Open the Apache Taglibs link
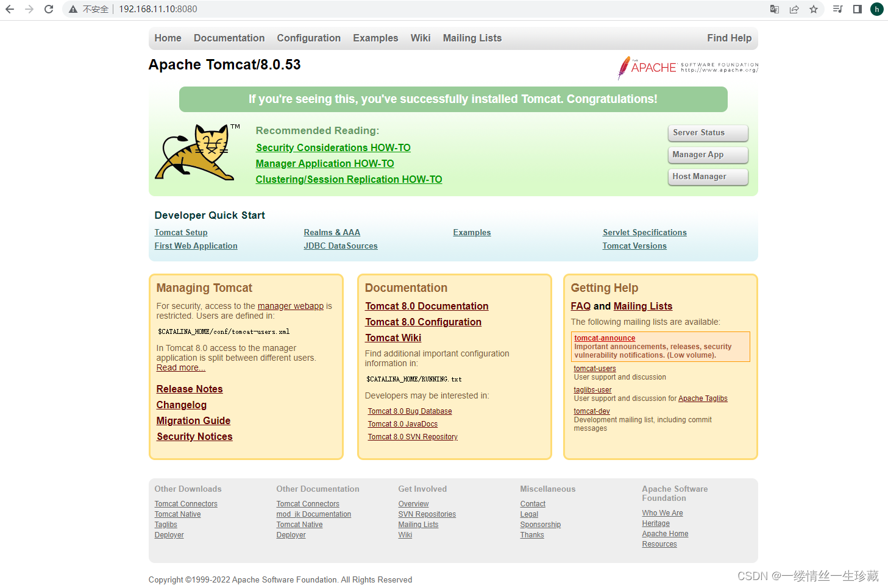The image size is (888, 588). click(x=703, y=398)
